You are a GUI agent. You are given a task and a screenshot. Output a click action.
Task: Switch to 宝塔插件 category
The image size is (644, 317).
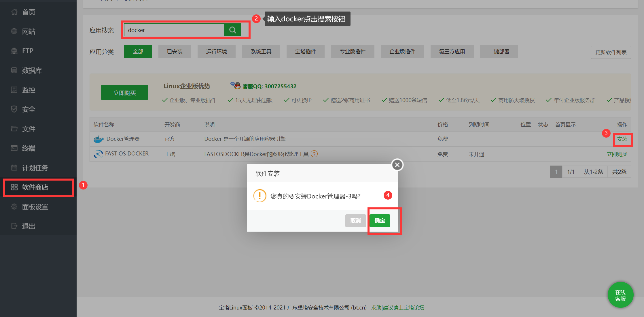(x=306, y=52)
